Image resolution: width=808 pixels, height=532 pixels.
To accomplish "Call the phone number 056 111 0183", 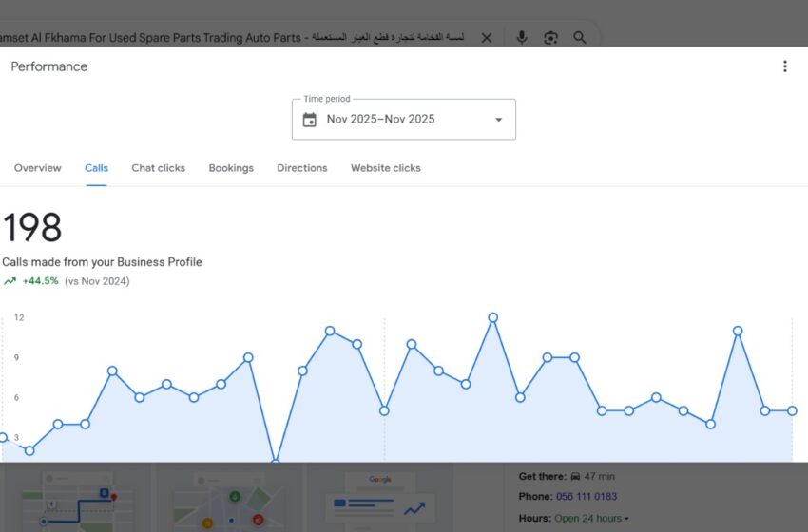I will (586, 497).
